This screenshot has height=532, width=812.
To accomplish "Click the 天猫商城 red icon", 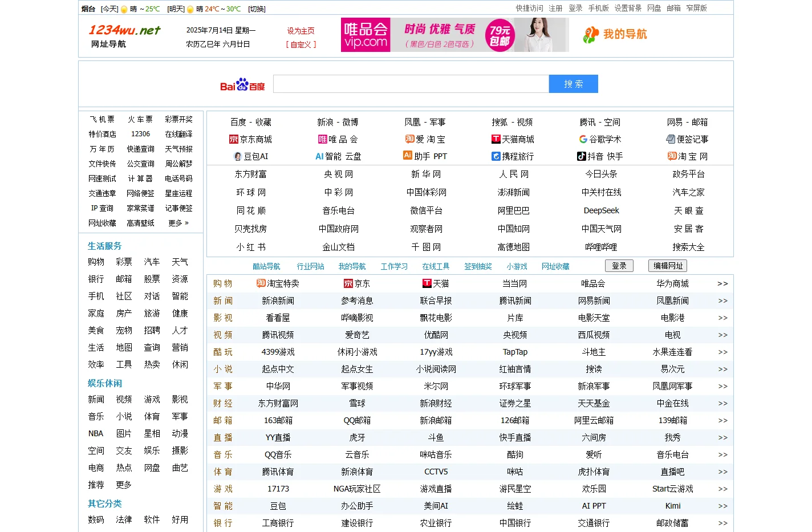I will point(496,139).
